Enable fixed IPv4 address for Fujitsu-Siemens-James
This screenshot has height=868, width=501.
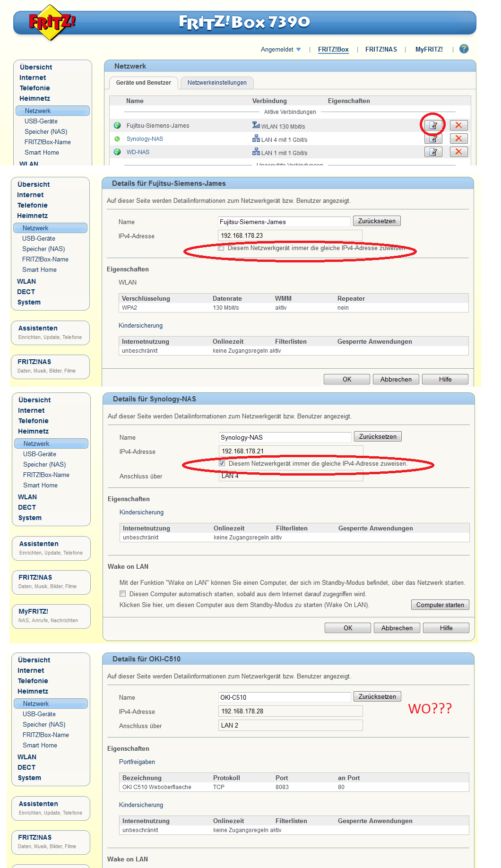tap(221, 248)
